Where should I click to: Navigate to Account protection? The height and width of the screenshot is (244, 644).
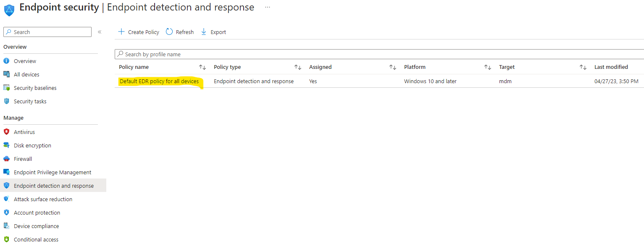tap(37, 213)
